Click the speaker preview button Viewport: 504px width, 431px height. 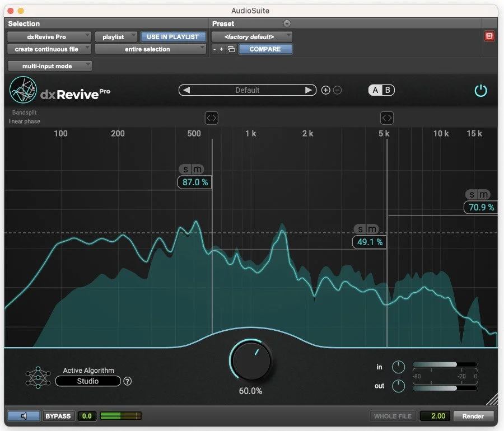(24, 416)
